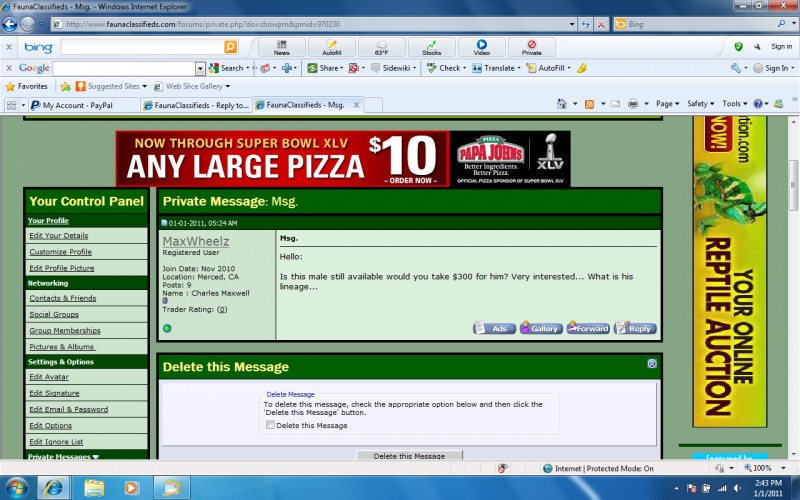Collapse the Delete this Message section

tap(652, 363)
